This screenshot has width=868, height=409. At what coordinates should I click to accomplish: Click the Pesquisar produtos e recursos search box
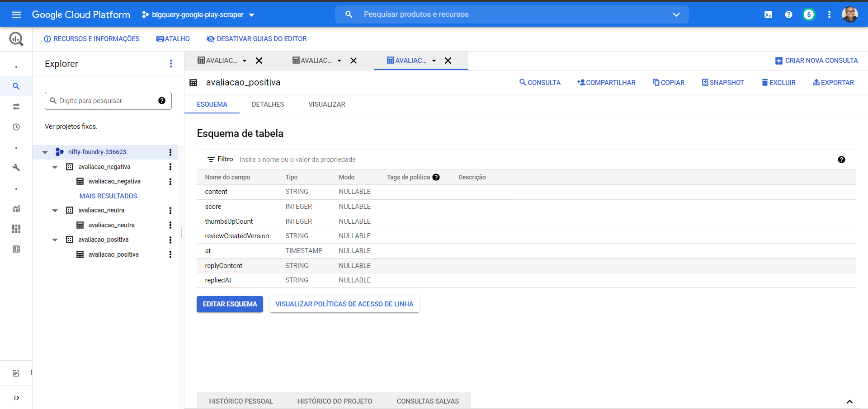(511, 14)
